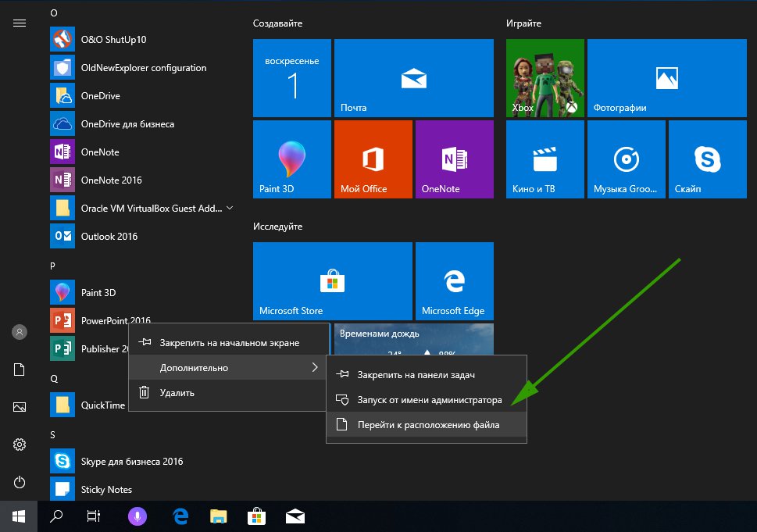The height and width of the screenshot is (532, 757).
Task: Open OneDrive from the app list
Action: (62, 95)
